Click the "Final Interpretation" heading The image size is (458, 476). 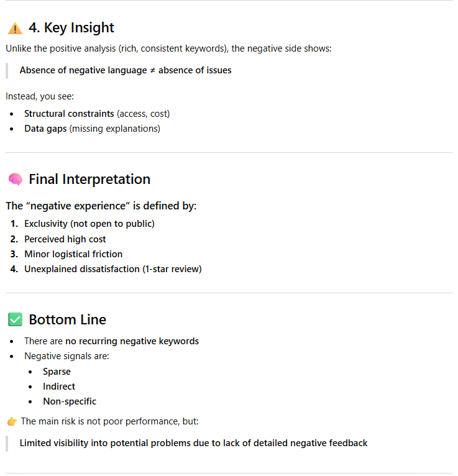tap(89, 180)
